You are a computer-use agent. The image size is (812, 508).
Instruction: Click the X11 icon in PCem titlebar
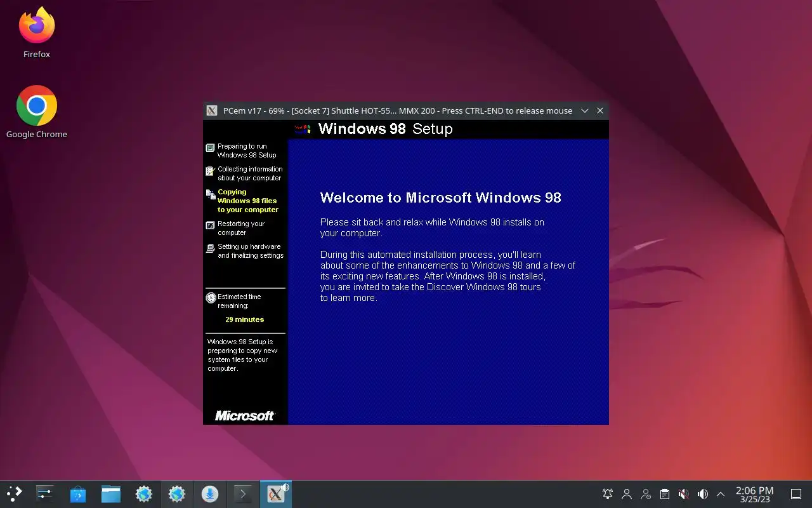coord(213,110)
